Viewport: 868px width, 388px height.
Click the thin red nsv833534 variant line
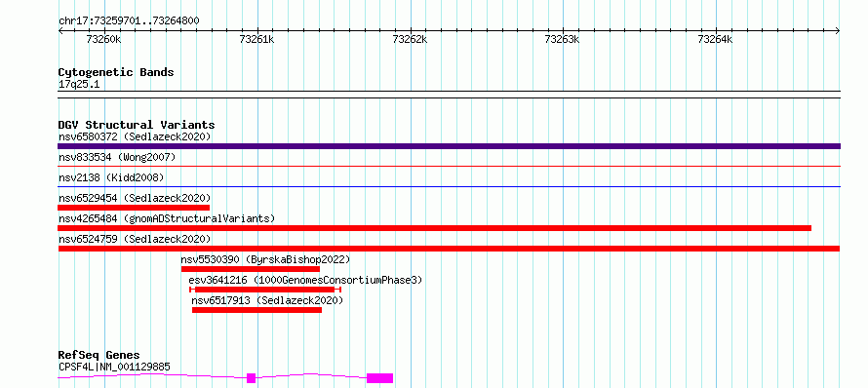click(x=449, y=166)
